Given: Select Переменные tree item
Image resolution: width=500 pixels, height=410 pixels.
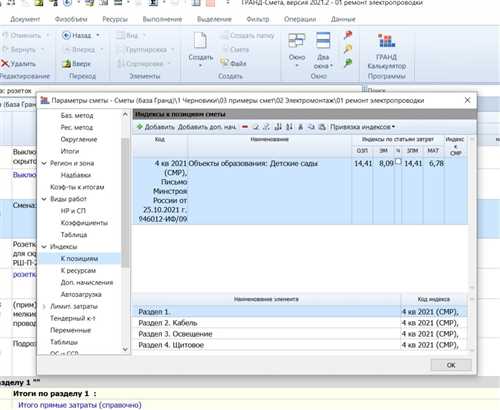Looking at the screenshot, I should pos(70,330).
